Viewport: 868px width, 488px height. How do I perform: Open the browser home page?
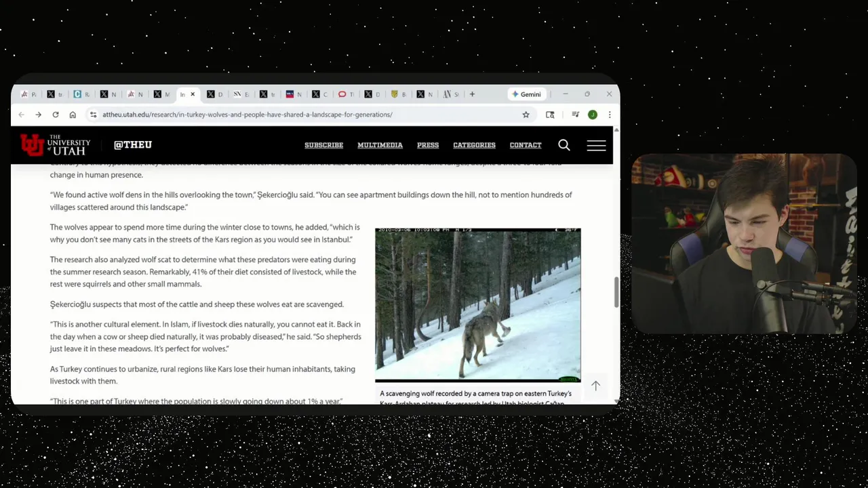[x=73, y=115]
